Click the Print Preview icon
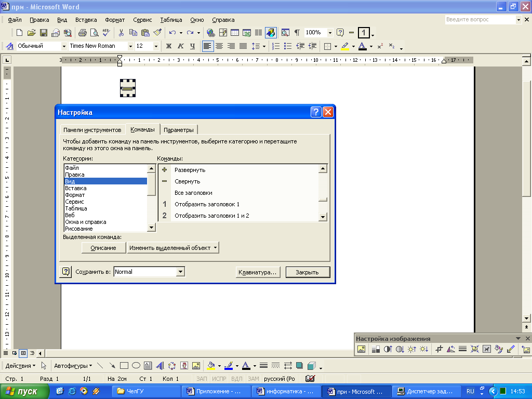This screenshot has height=399, width=532. point(95,33)
